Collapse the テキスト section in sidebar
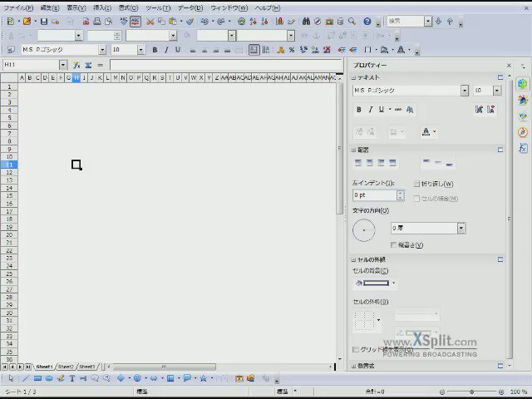The height and width of the screenshot is (399, 532). click(x=353, y=77)
